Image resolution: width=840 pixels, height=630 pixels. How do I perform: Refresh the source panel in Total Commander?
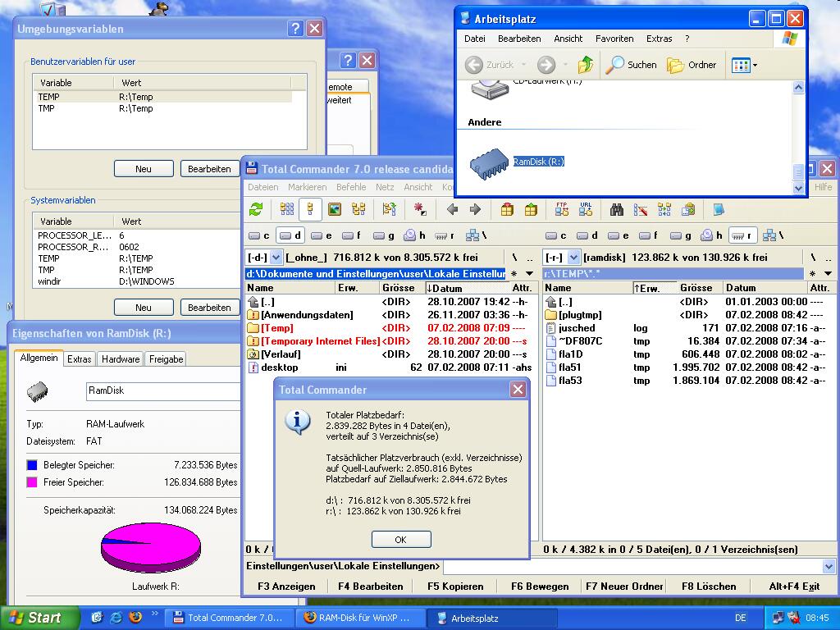256,209
